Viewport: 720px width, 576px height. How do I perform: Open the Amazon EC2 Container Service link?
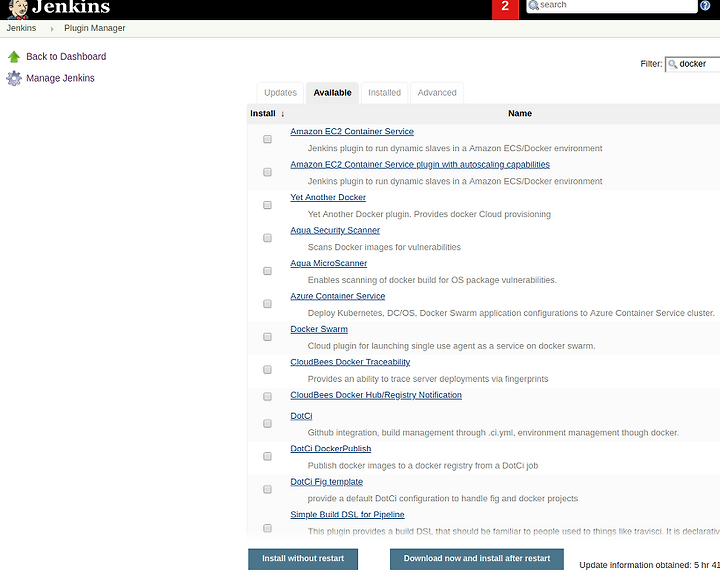tap(352, 131)
